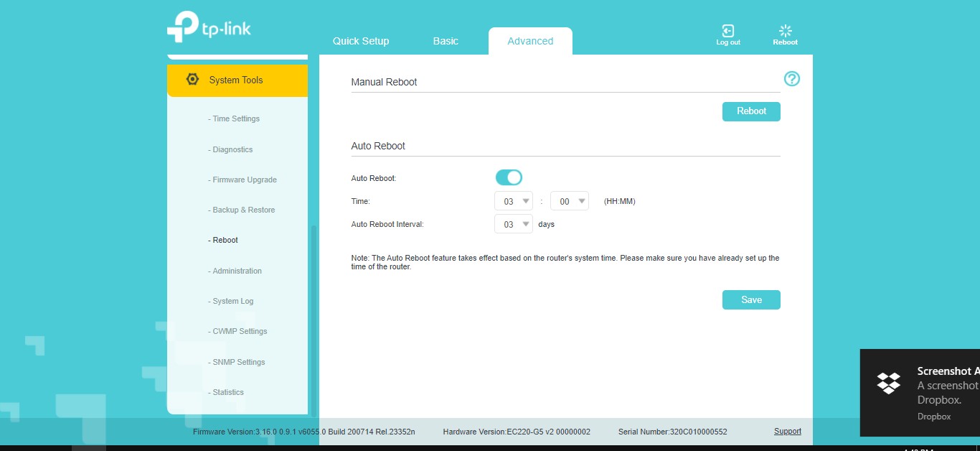Open the help question mark icon
The width and height of the screenshot is (980, 451).
pos(791,79)
